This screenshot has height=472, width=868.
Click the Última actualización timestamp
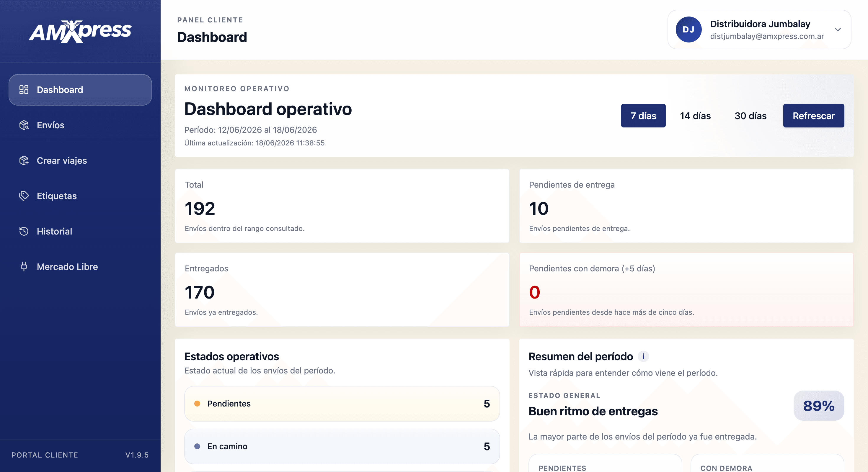pyautogui.click(x=254, y=143)
